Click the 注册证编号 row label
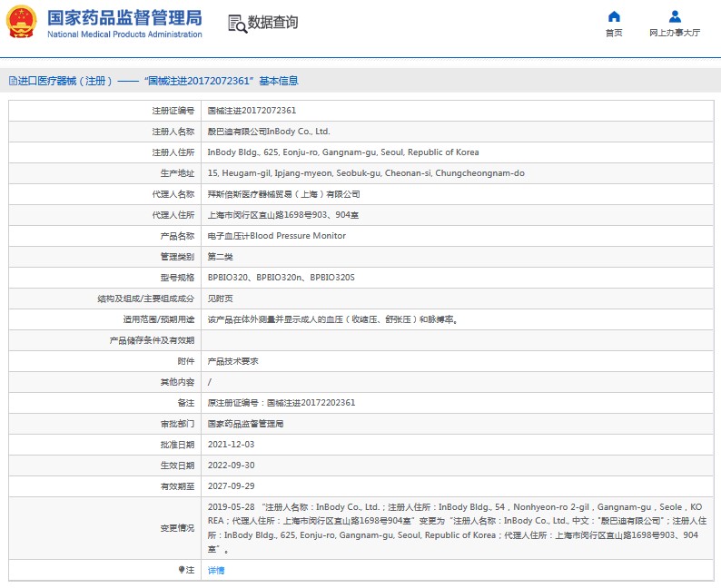Image resolution: width=721 pixels, height=588 pixels. click(x=173, y=111)
